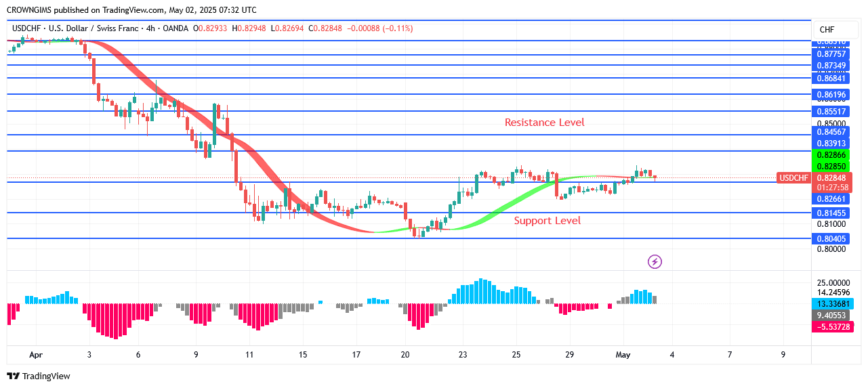
Task: Click the TradingView logo at bottom left
Action: click(x=39, y=376)
